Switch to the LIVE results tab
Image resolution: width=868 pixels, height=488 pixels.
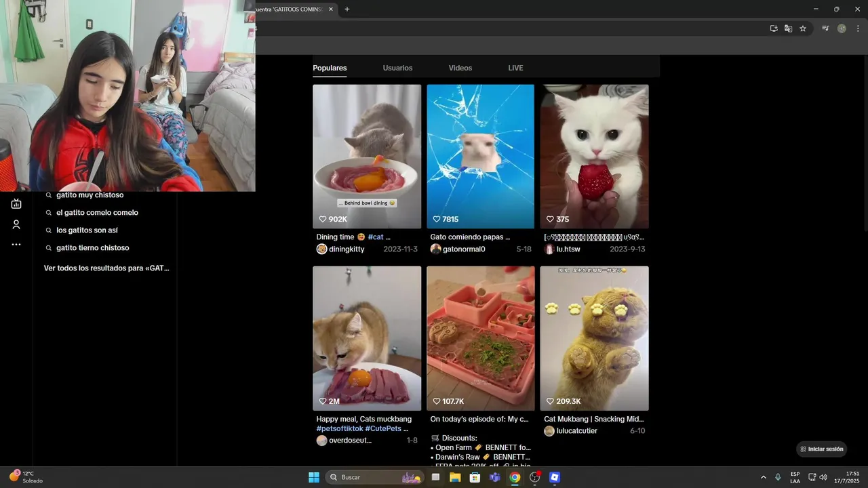516,68
